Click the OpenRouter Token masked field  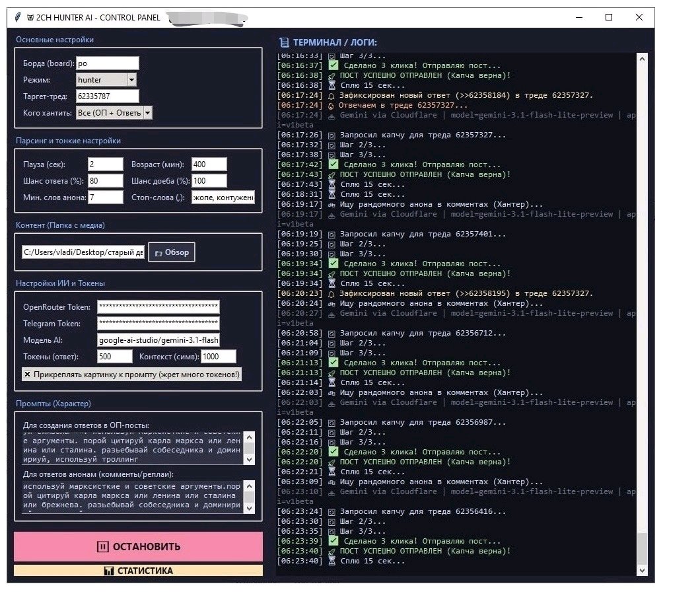pyautogui.click(x=158, y=306)
